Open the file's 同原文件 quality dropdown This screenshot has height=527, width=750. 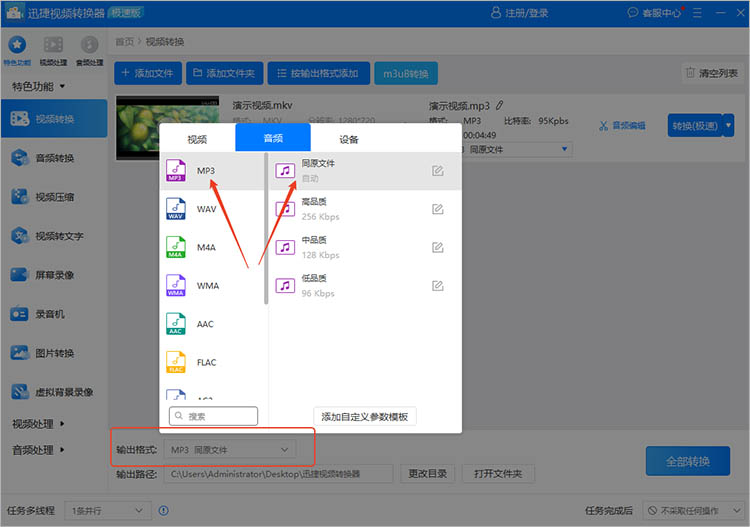tap(517, 149)
